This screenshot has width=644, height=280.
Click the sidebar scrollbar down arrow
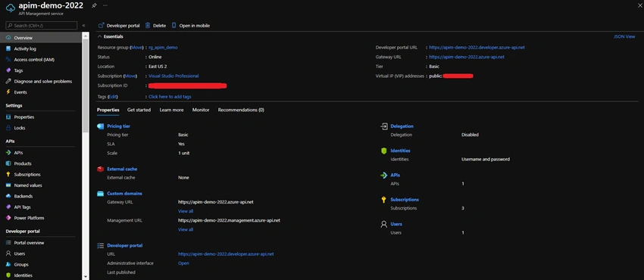tap(85, 277)
